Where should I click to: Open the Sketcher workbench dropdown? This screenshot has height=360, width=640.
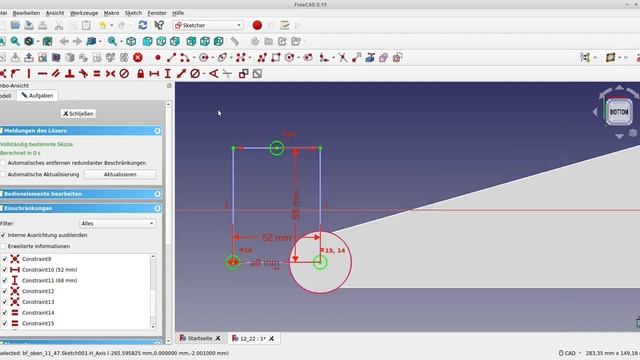tap(208, 25)
